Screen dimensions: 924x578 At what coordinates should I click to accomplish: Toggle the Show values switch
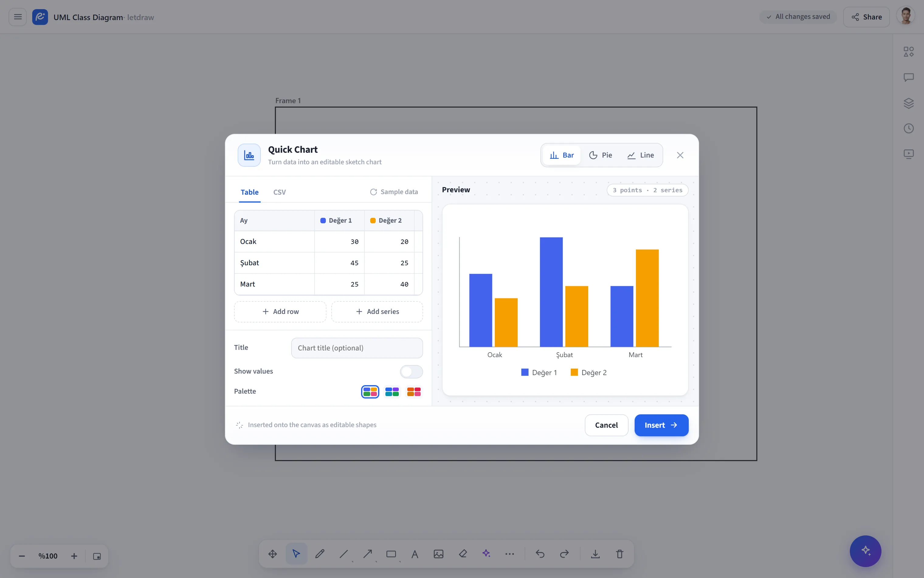pyautogui.click(x=411, y=371)
